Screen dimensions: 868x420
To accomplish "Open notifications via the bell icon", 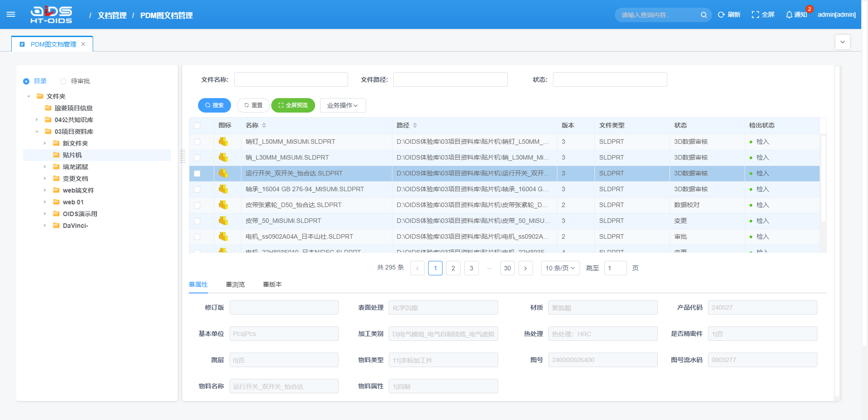I will (789, 14).
